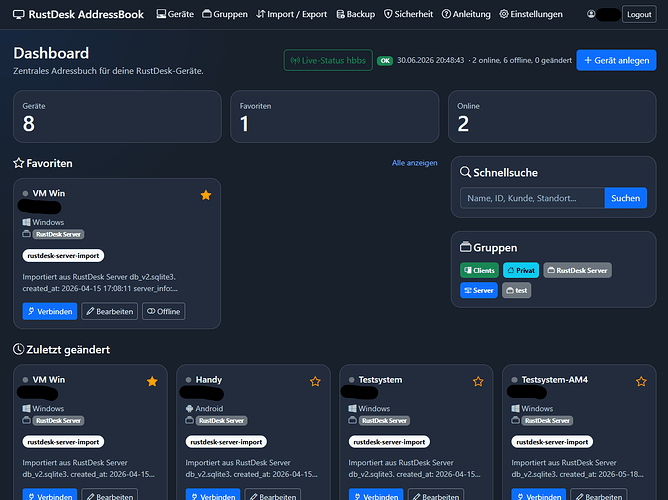This screenshot has width=668, height=500.
Task: Click the Android icon on Handy card
Action: [190, 408]
